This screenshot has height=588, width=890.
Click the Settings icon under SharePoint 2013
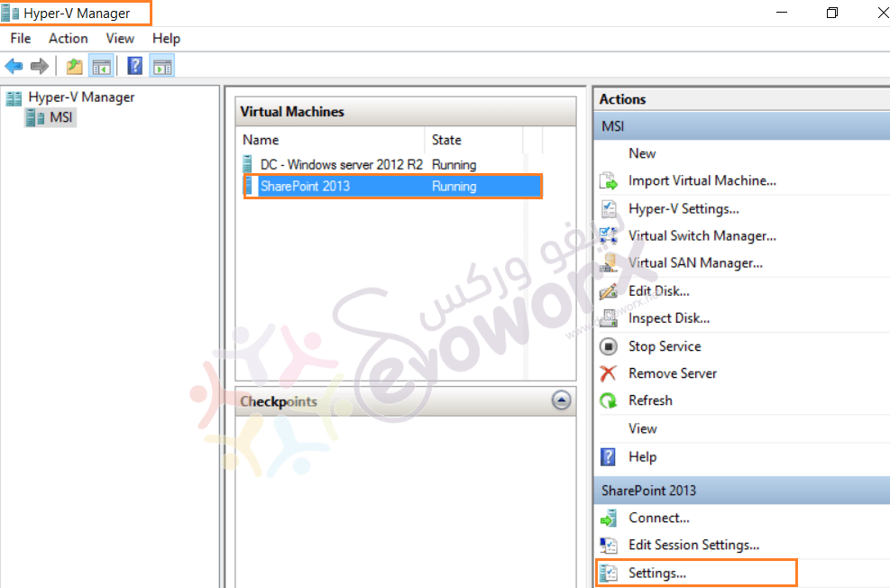[609, 574]
